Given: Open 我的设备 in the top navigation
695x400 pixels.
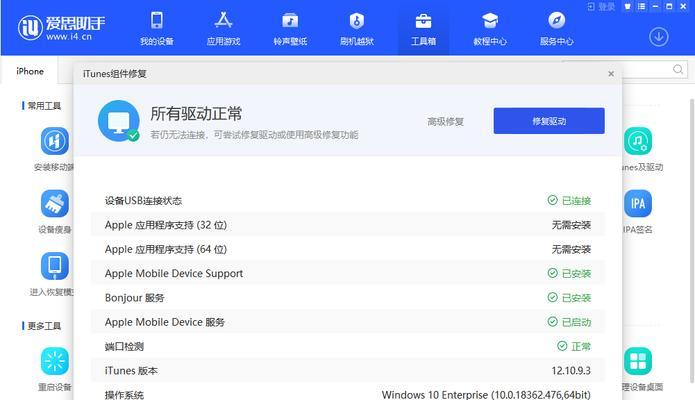Looking at the screenshot, I should point(156,29).
